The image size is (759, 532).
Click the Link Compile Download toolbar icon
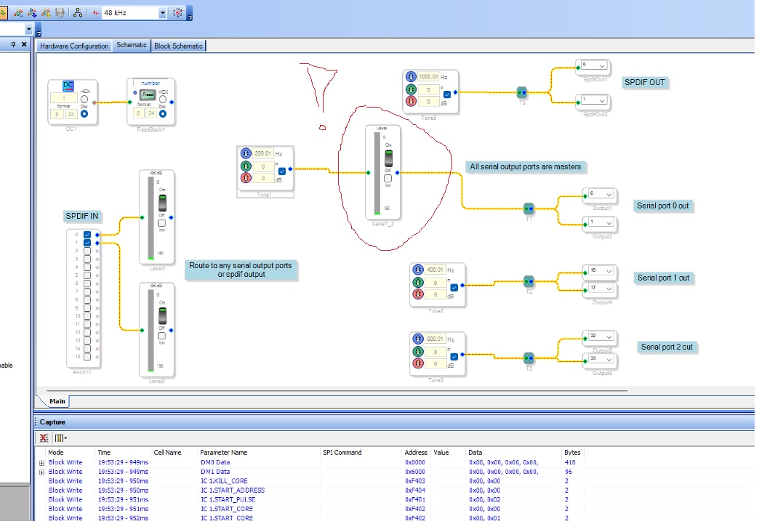click(32, 12)
